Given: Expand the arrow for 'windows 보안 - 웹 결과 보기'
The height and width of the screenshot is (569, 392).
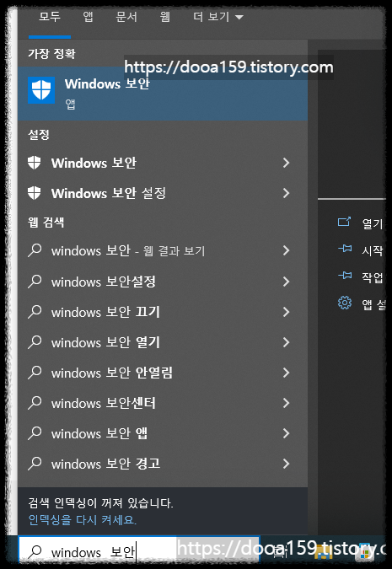Looking at the screenshot, I should click(287, 250).
